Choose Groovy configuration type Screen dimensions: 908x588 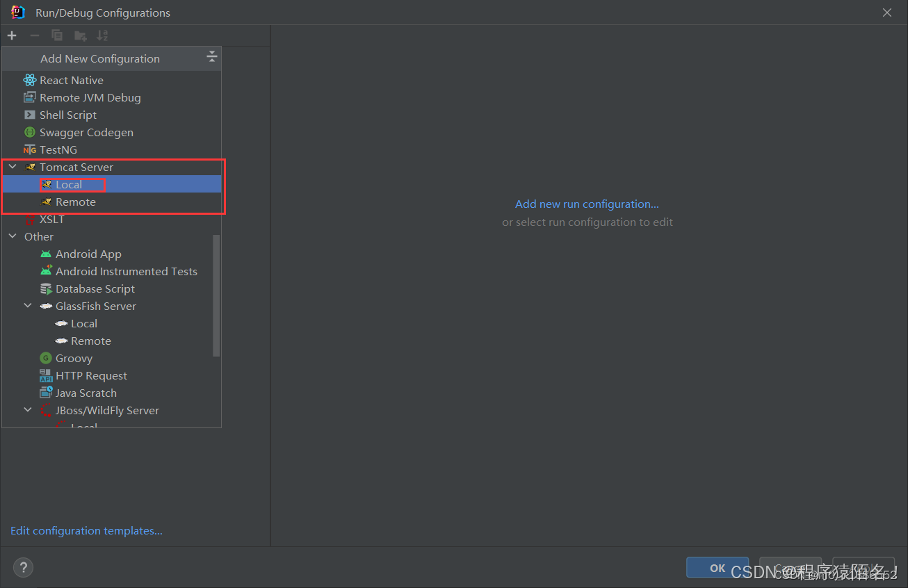[x=107, y=358]
